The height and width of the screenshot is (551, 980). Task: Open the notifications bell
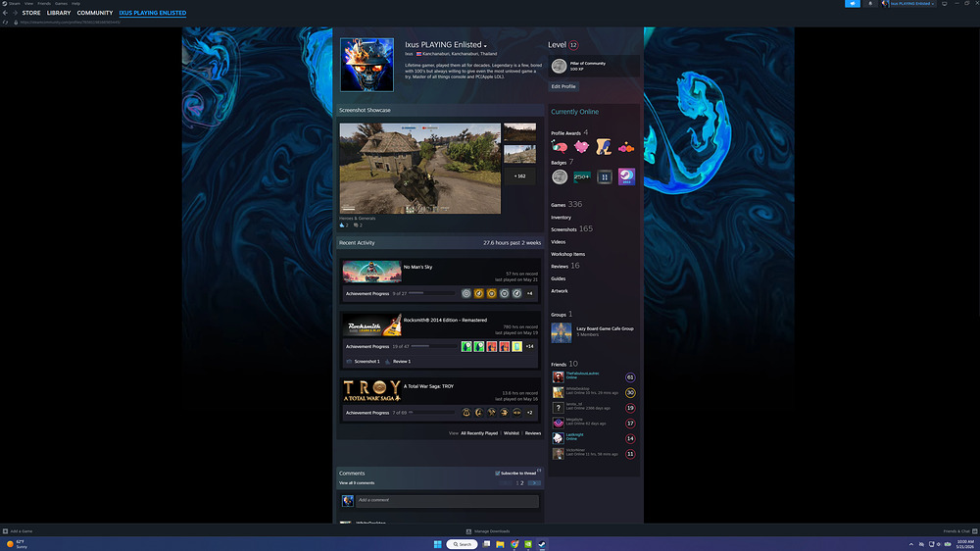pos(870,4)
